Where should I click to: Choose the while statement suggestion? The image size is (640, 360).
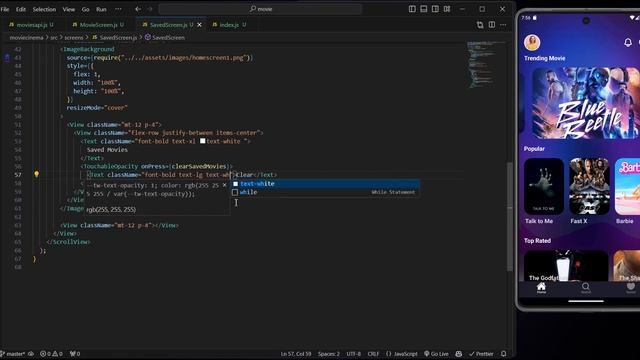326,192
